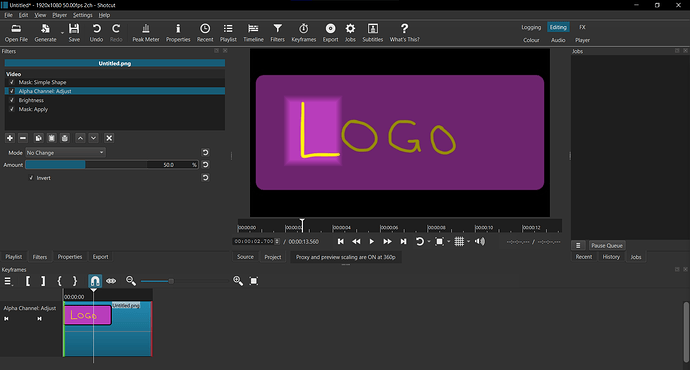Switch to the Logging layout

click(x=531, y=27)
